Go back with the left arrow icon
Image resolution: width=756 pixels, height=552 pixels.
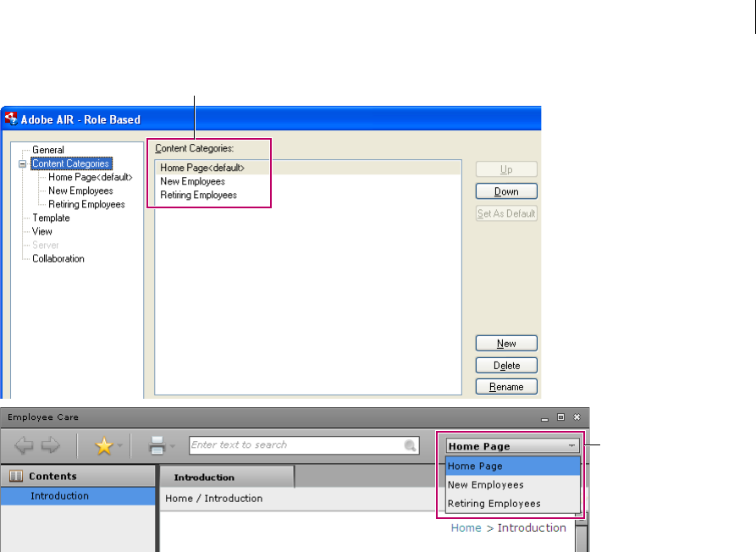(24, 445)
